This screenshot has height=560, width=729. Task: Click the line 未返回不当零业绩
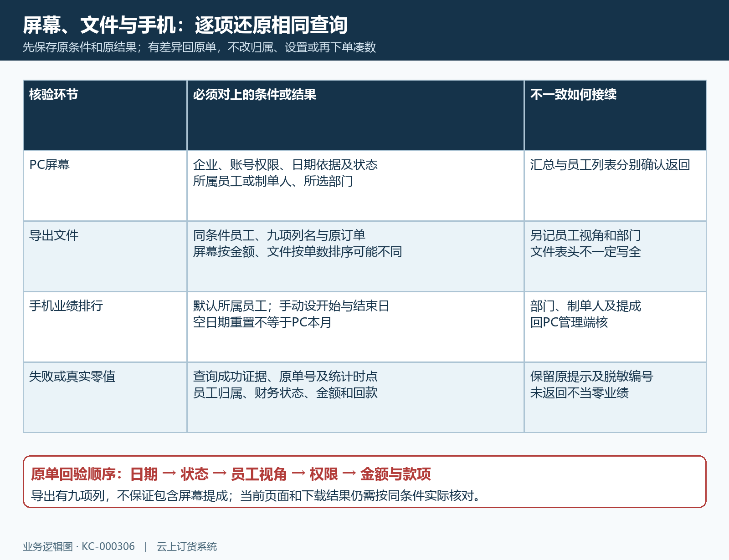[x=580, y=393]
